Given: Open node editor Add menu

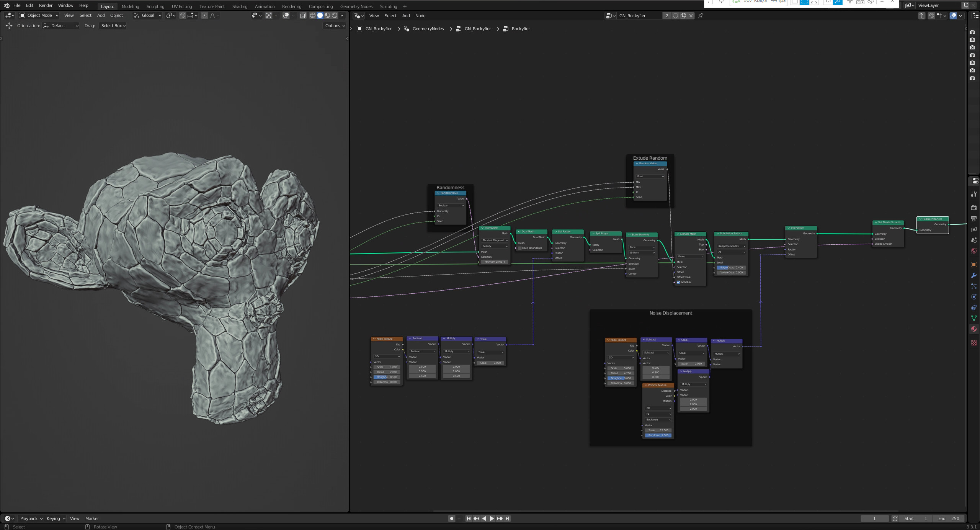Looking at the screenshot, I should (x=406, y=16).
